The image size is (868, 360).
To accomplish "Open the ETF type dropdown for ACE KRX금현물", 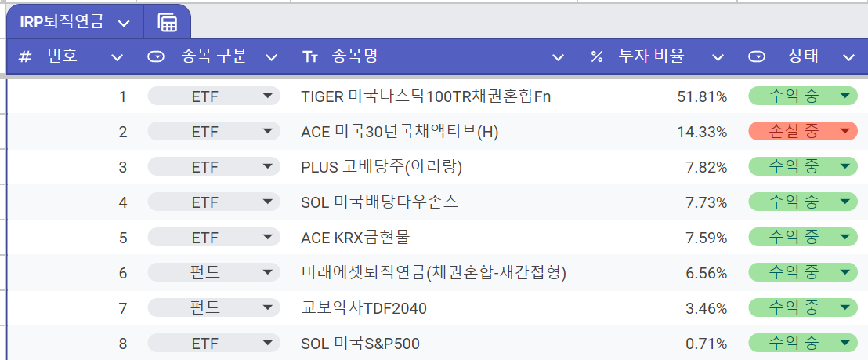I will (214, 238).
